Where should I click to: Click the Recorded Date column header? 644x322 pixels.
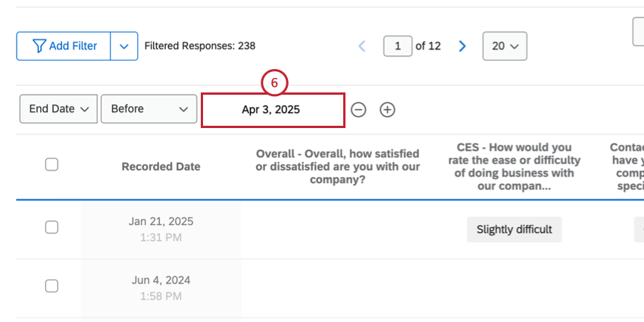161,167
